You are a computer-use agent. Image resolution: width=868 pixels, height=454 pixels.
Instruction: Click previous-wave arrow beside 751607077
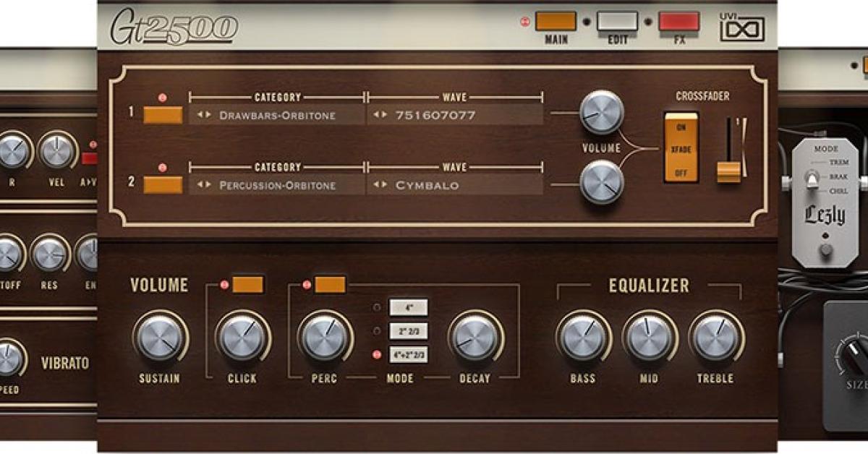tap(376, 115)
